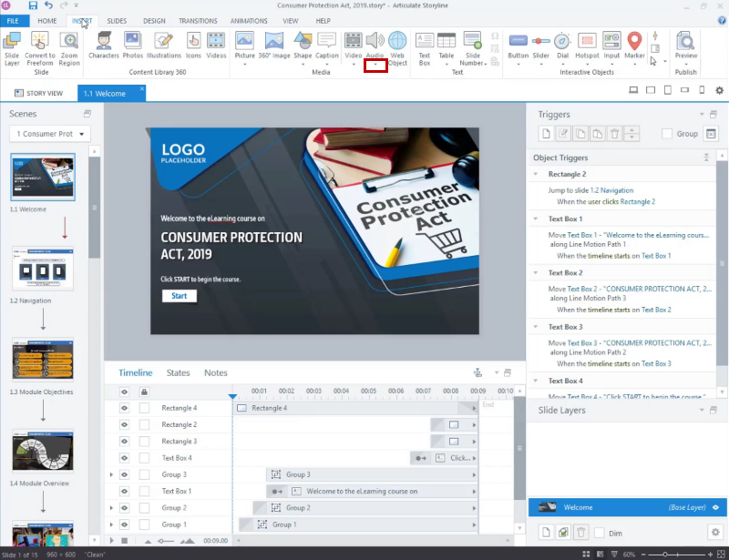The height and width of the screenshot is (560, 729).
Task: Open the TRANSITIONS tab
Action: click(198, 21)
